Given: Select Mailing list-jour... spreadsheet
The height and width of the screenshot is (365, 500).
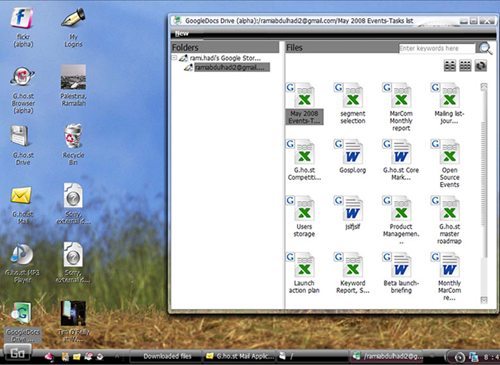Looking at the screenshot, I should click(x=449, y=103).
